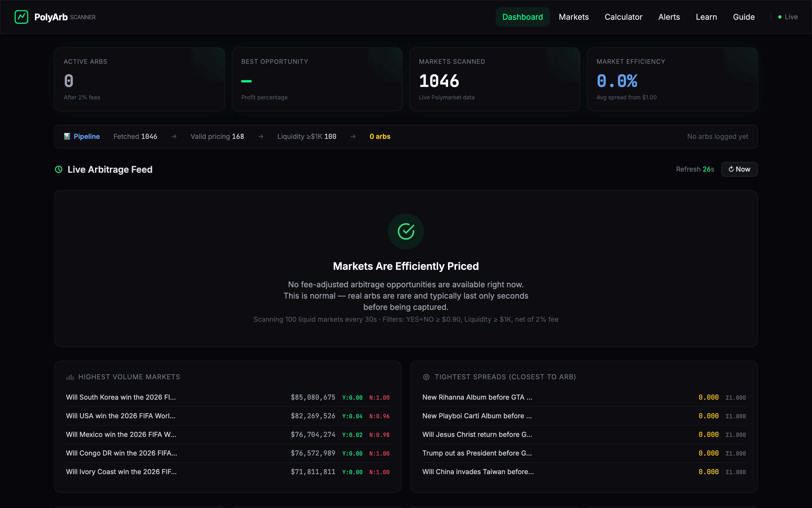Click the Scanning 100 liquid markets filter text

406,319
